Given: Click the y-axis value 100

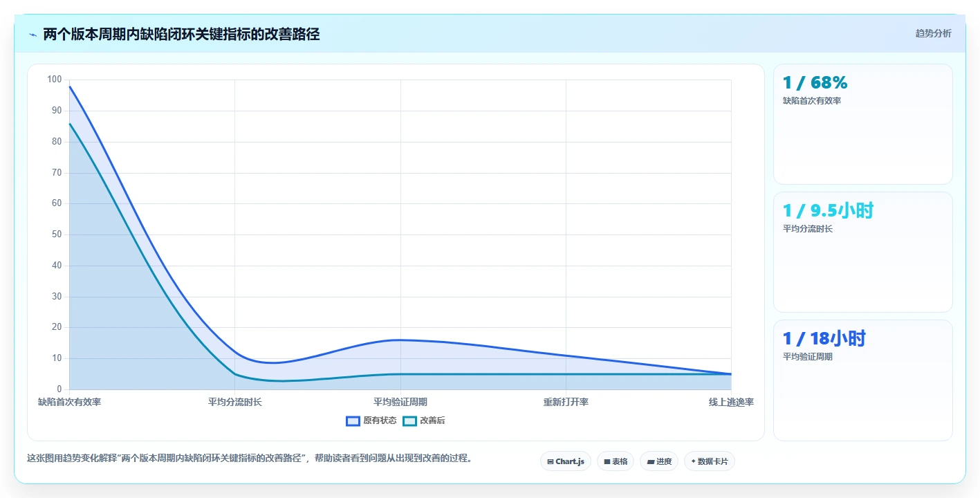Looking at the screenshot, I should pos(55,80).
